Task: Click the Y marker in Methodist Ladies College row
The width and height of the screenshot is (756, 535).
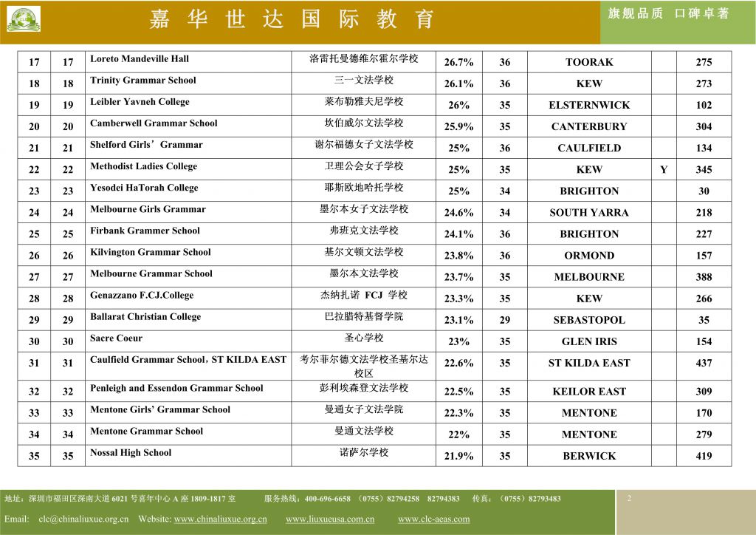Action: tap(664, 170)
